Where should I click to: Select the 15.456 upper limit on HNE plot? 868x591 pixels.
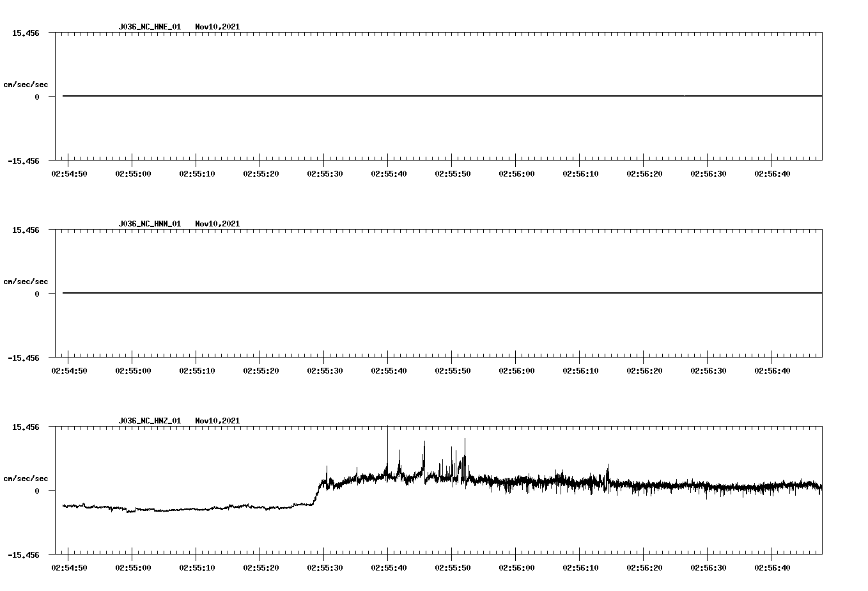point(26,33)
